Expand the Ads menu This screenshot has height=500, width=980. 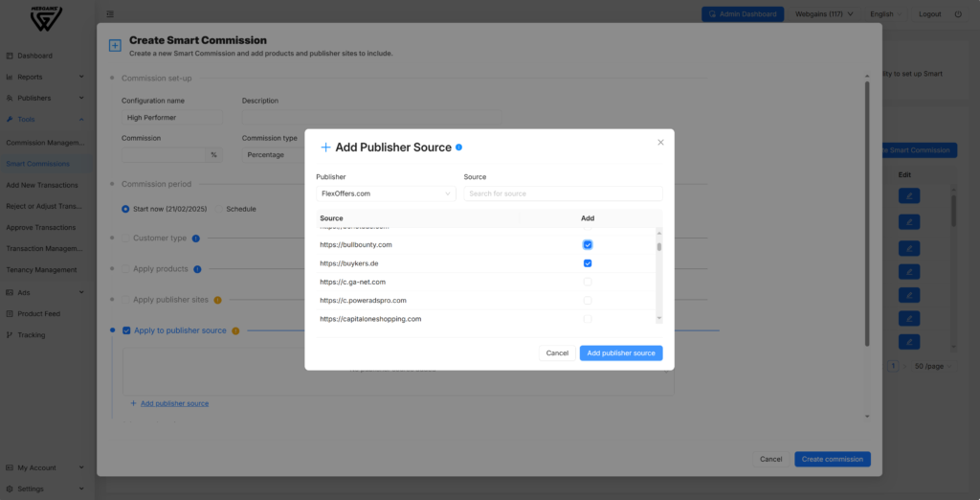tap(47, 292)
